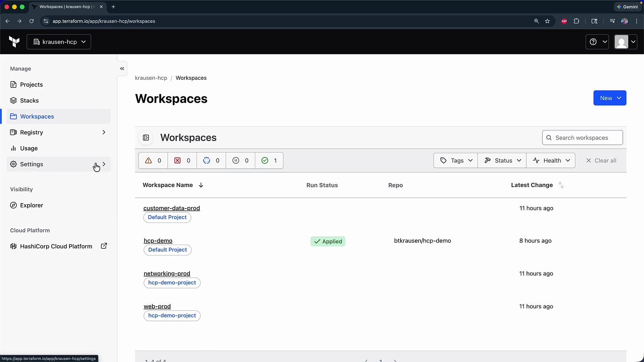Click Default Project tag under customer-data-prod

(167, 217)
